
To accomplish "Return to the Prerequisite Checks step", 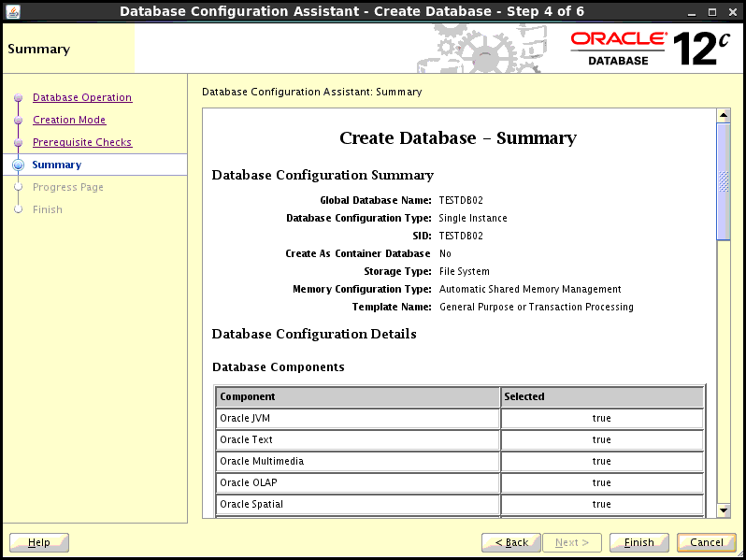I will click(82, 142).
